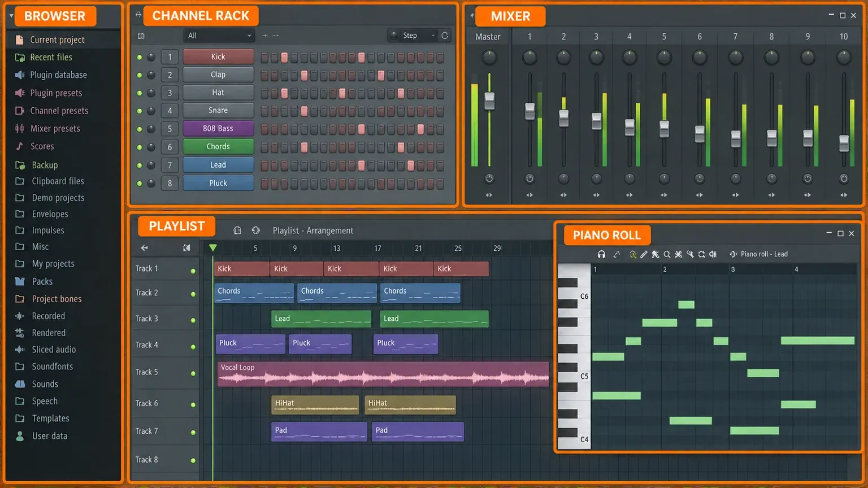868x488 pixels.
Task: Click the Recorded folder in the Browser
Action: tap(48, 316)
